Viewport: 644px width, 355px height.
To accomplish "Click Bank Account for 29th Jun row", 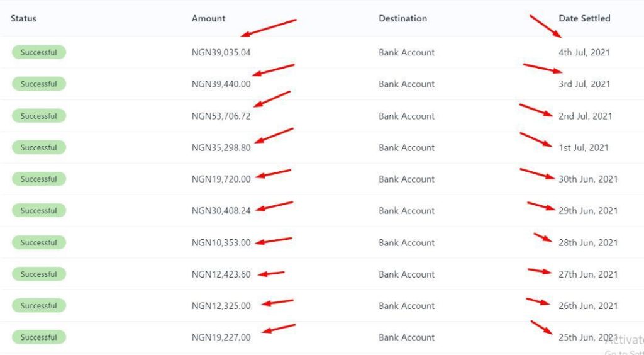I will tap(406, 210).
